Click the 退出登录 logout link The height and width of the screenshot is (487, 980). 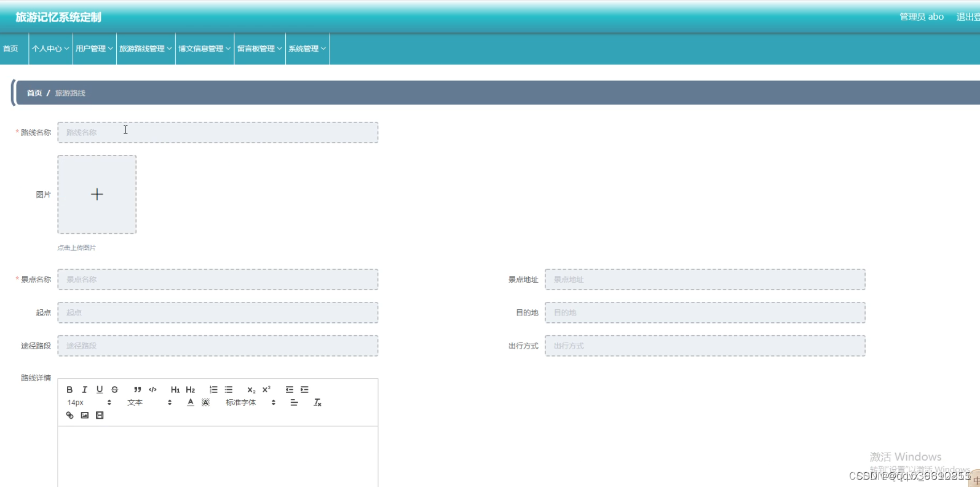(968, 17)
